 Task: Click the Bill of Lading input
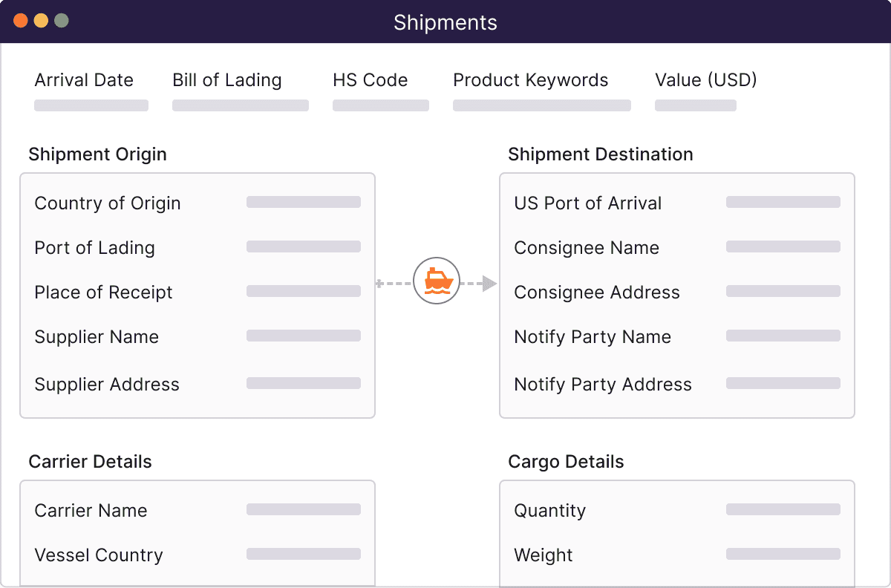pos(240,105)
